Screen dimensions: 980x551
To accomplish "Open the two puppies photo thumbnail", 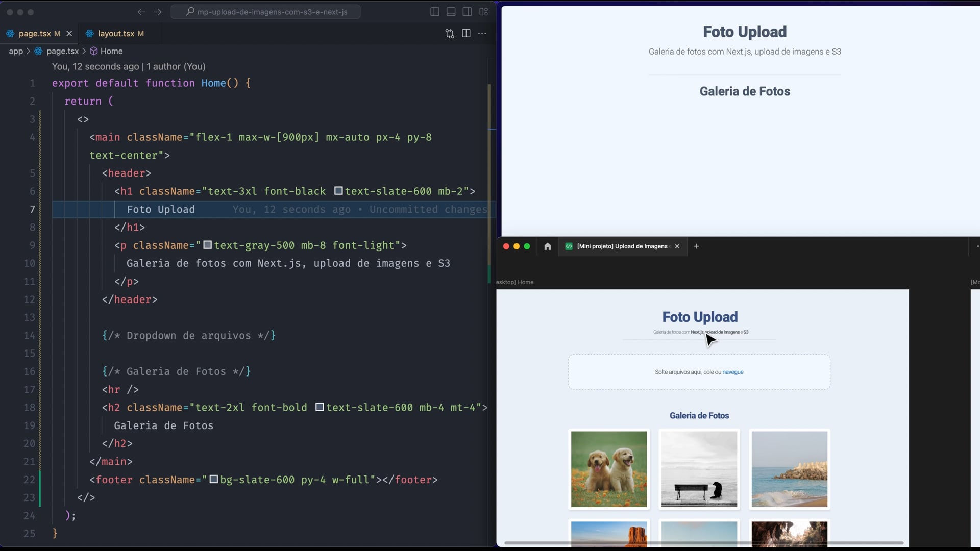I will click(609, 469).
